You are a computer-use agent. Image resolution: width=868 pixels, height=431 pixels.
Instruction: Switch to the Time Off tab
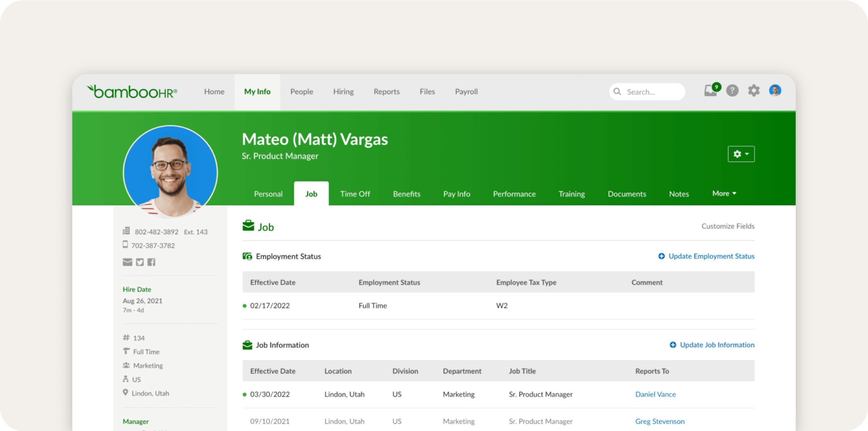pos(355,194)
